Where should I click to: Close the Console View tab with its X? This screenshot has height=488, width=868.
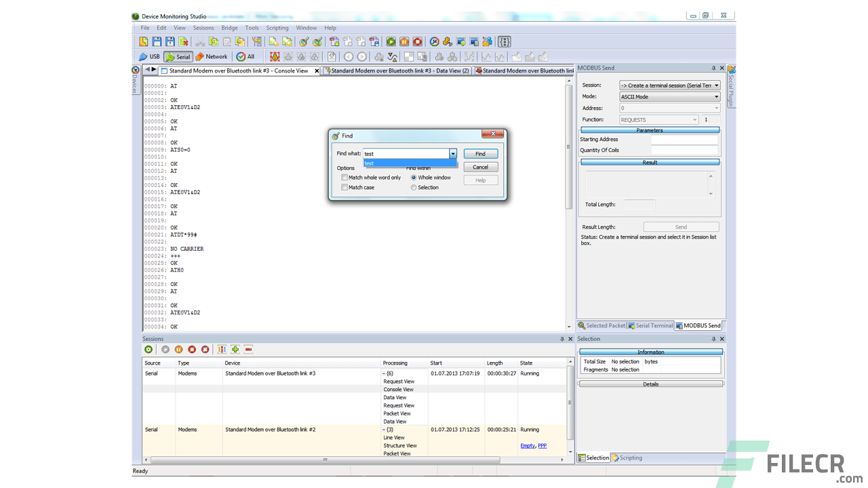coord(317,70)
